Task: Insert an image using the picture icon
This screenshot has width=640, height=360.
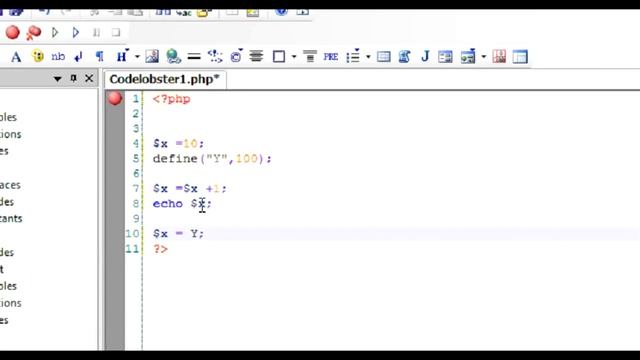Action: tap(152, 56)
